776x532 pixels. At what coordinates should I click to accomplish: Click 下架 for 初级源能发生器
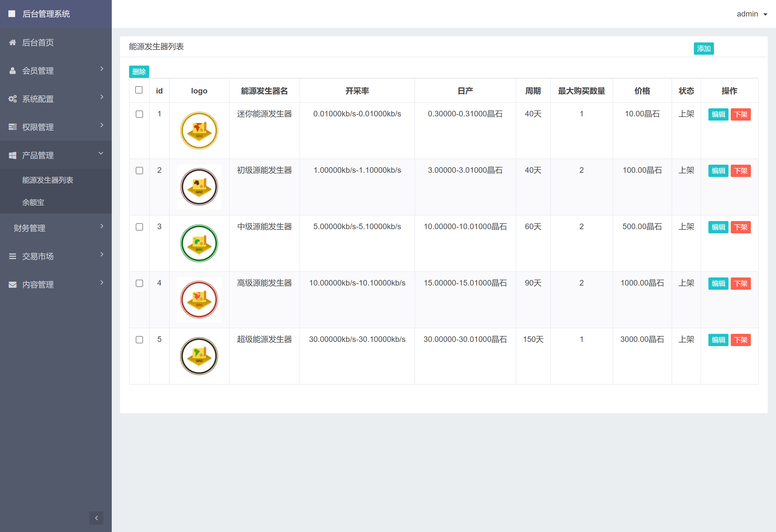pyautogui.click(x=741, y=171)
